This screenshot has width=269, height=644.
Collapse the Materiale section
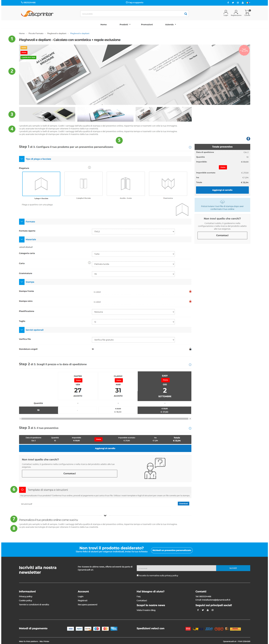point(22,240)
